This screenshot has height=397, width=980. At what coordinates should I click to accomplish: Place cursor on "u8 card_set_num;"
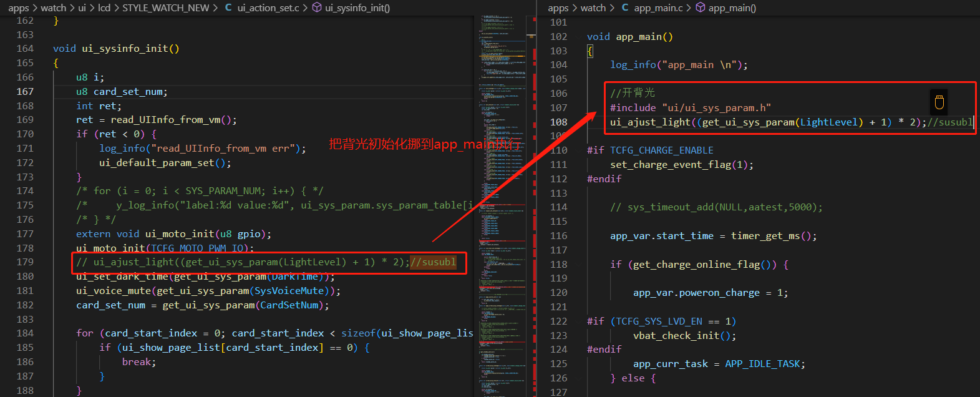click(122, 92)
